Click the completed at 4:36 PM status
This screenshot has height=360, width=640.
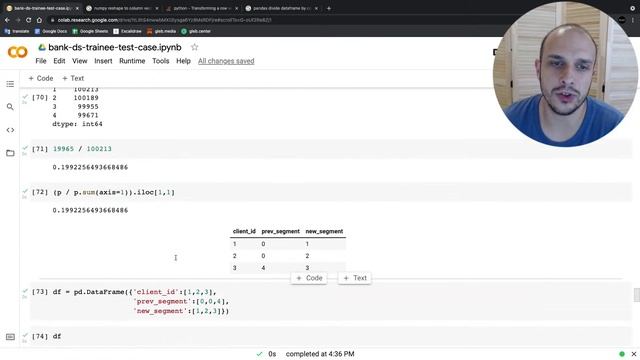(320, 354)
